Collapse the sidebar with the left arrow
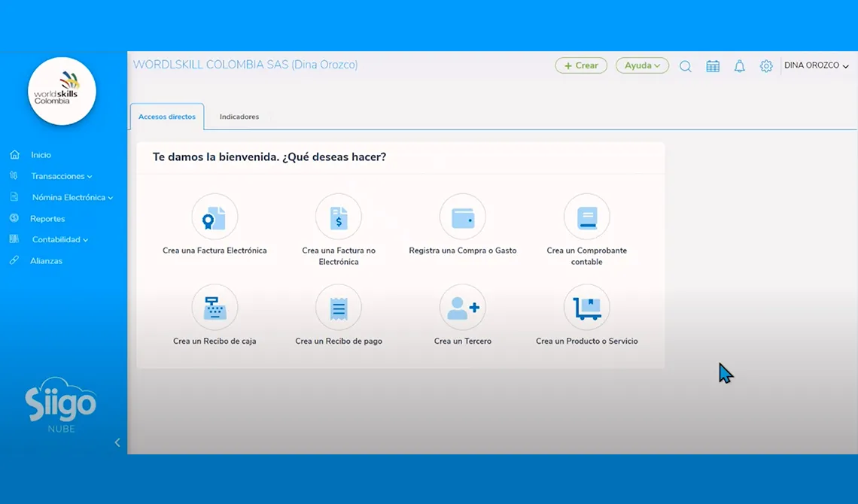 coord(117,443)
